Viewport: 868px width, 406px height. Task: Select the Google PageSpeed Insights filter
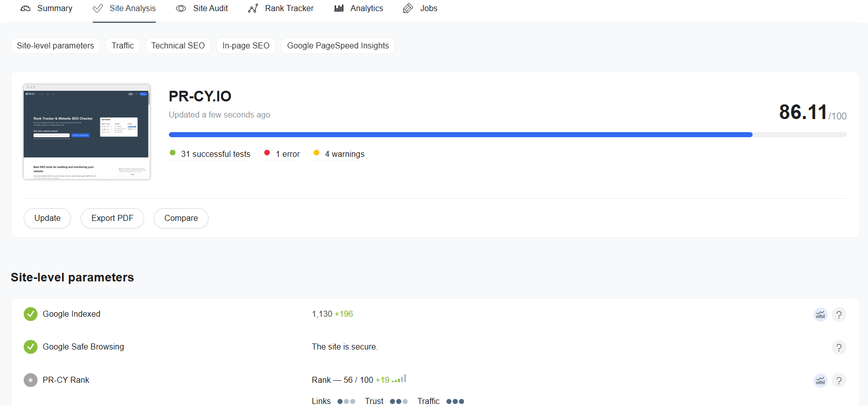coord(338,46)
